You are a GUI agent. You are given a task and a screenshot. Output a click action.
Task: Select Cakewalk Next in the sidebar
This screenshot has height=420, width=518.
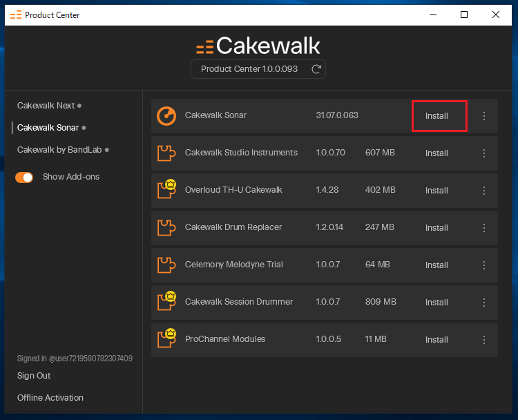(x=46, y=106)
